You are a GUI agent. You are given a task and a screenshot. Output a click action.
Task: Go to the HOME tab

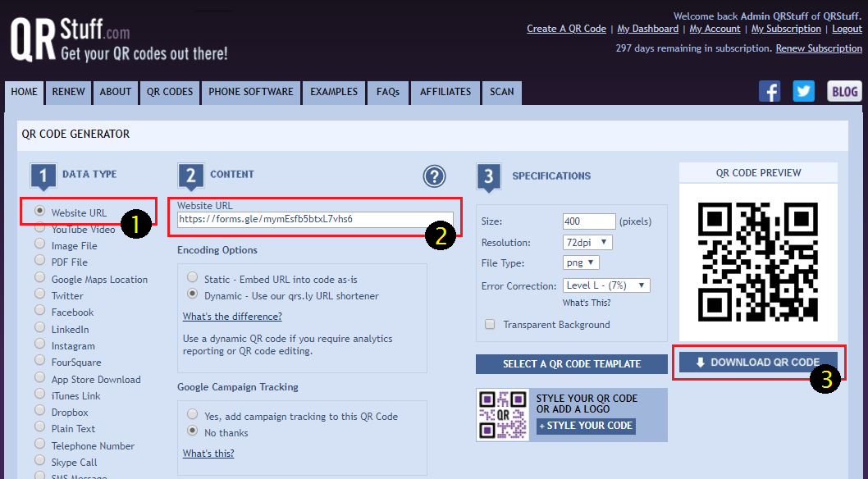(25, 93)
